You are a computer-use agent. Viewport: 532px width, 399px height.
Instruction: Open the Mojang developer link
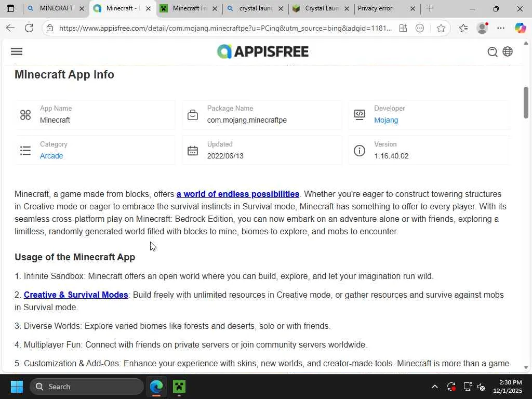[x=386, y=120]
